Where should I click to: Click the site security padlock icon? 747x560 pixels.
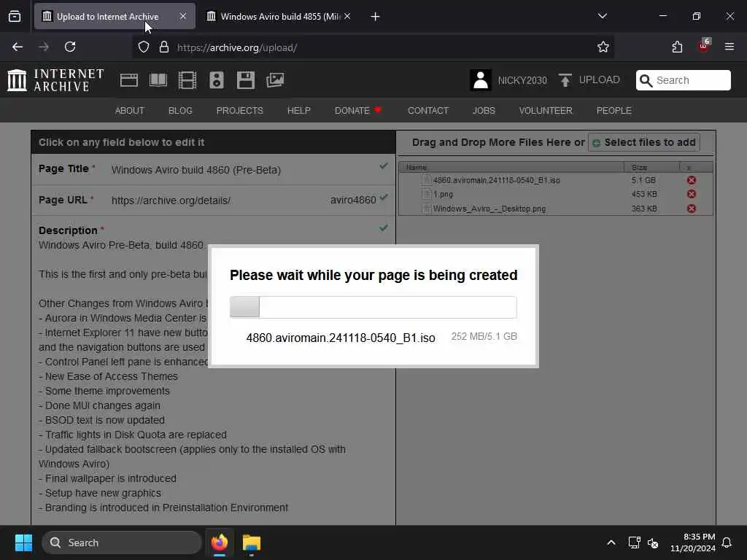164,47
